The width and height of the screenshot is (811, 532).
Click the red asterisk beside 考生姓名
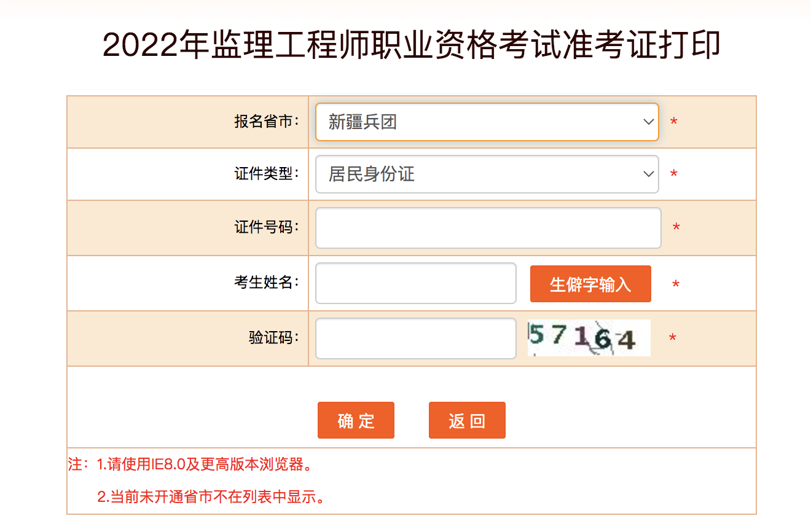point(675,283)
